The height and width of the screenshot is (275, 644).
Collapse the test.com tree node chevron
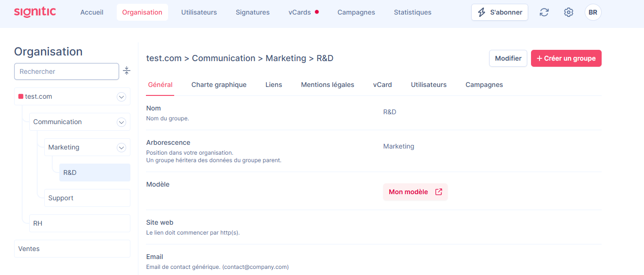(121, 97)
